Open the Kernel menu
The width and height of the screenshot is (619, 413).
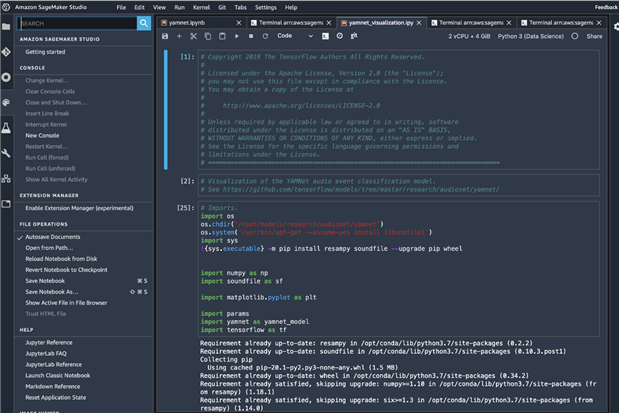point(201,7)
